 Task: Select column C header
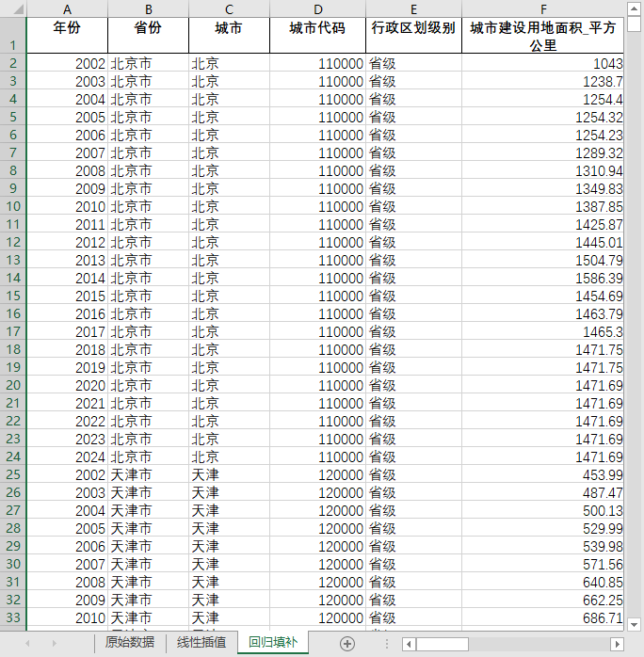(x=229, y=8)
